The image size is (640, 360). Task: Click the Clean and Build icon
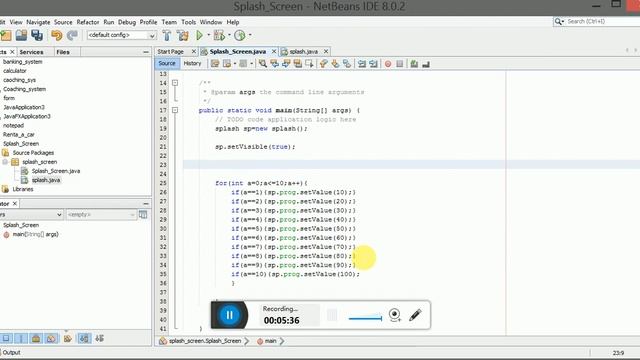pos(182,36)
